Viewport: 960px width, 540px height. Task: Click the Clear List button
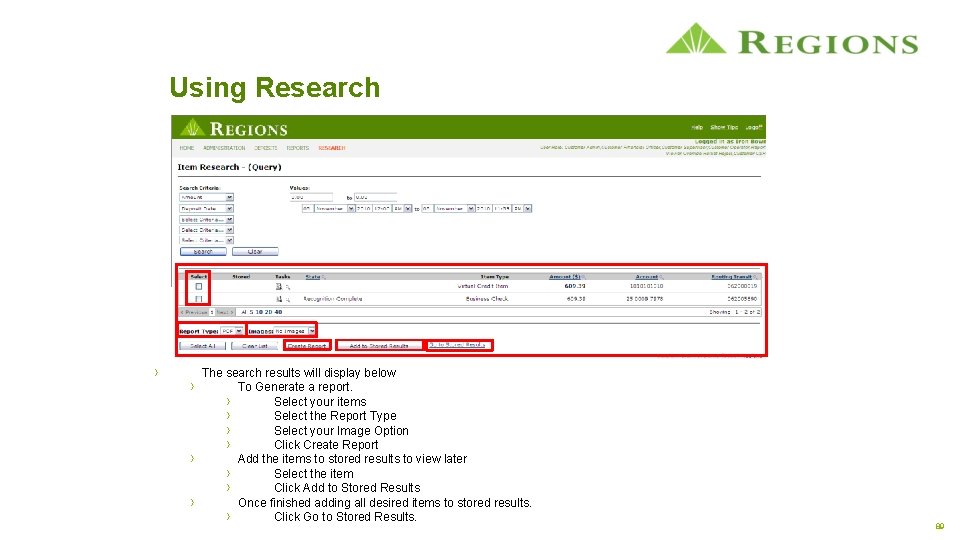coord(254,346)
